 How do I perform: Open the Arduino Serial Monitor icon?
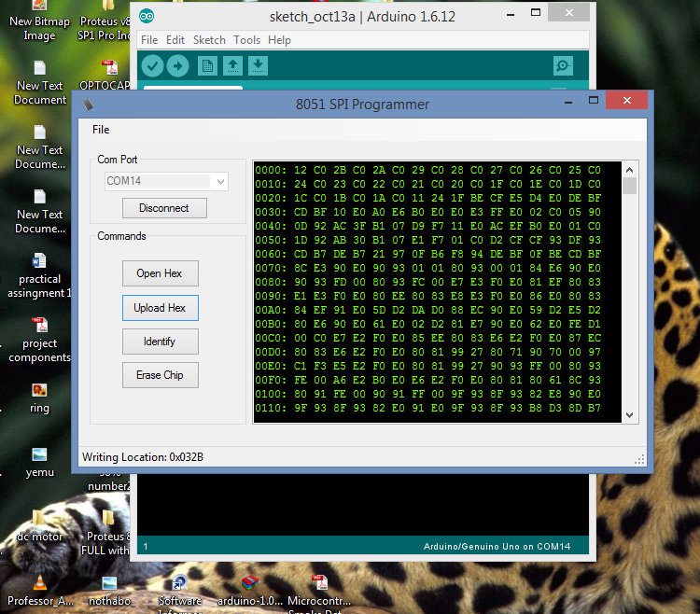point(563,66)
